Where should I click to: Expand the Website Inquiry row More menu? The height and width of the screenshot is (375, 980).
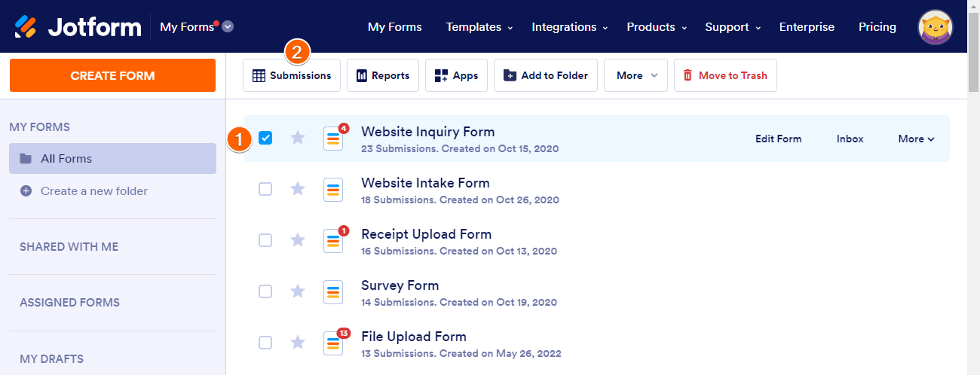[916, 139]
